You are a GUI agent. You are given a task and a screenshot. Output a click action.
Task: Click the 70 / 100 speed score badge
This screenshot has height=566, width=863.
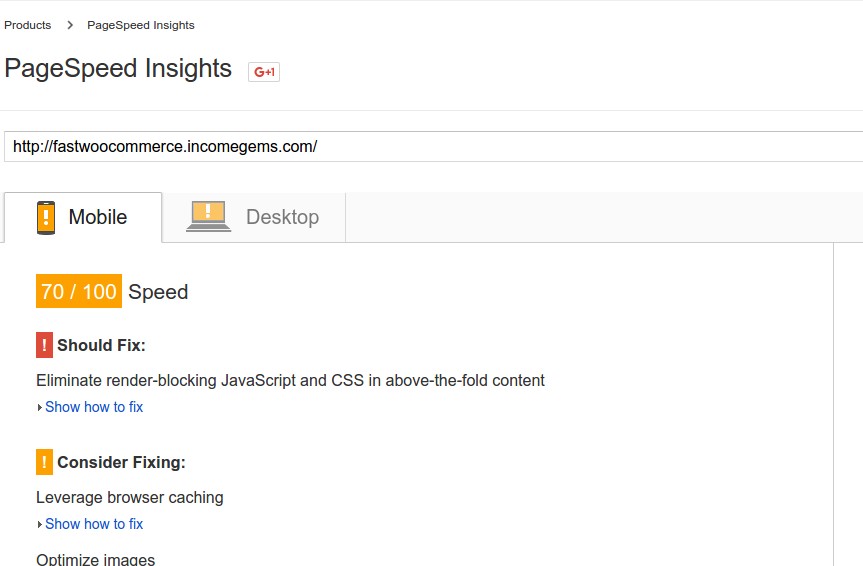[79, 291]
